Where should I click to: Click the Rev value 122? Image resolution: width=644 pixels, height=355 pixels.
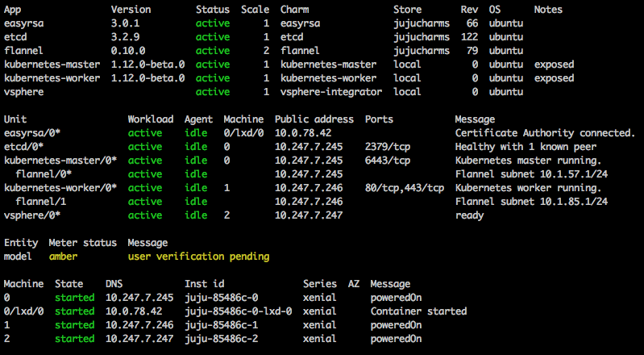coord(469,37)
